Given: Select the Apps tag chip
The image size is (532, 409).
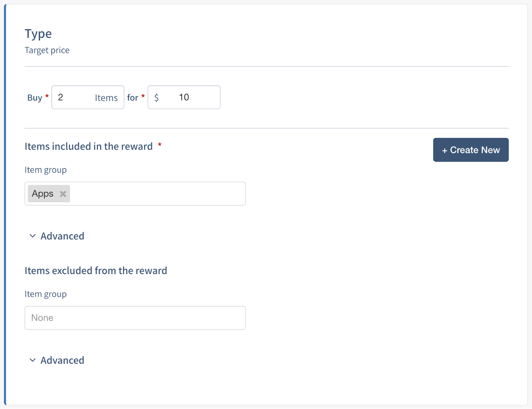Looking at the screenshot, I should pyautogui.click(x=43, y=194).
